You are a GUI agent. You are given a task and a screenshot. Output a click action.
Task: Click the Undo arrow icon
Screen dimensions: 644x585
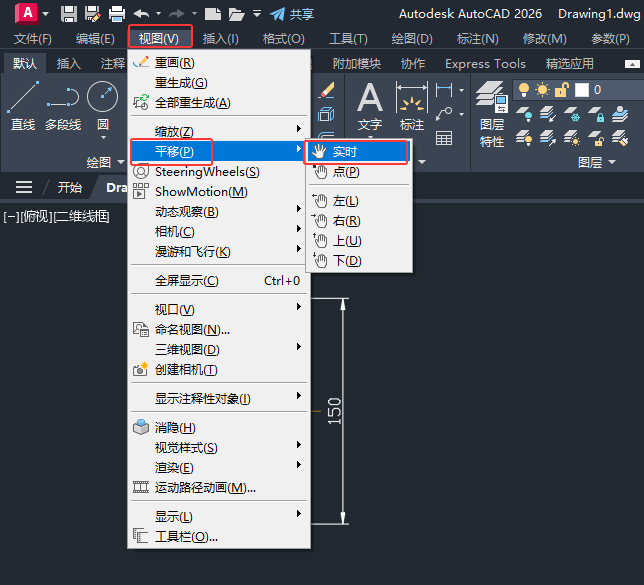point(141,14)
